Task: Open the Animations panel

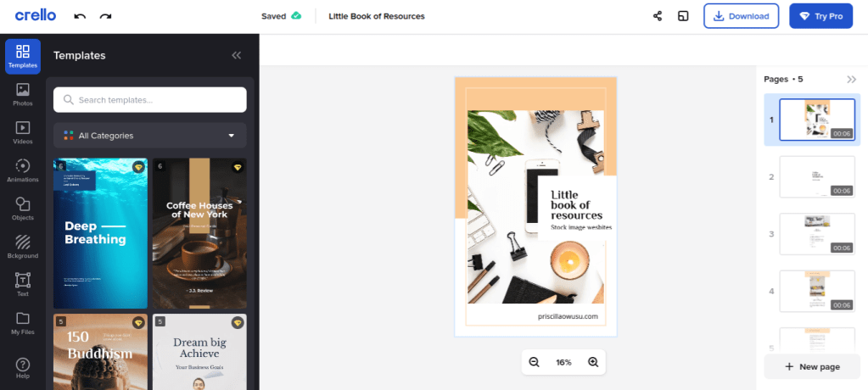Action: (x=23, y=170)
